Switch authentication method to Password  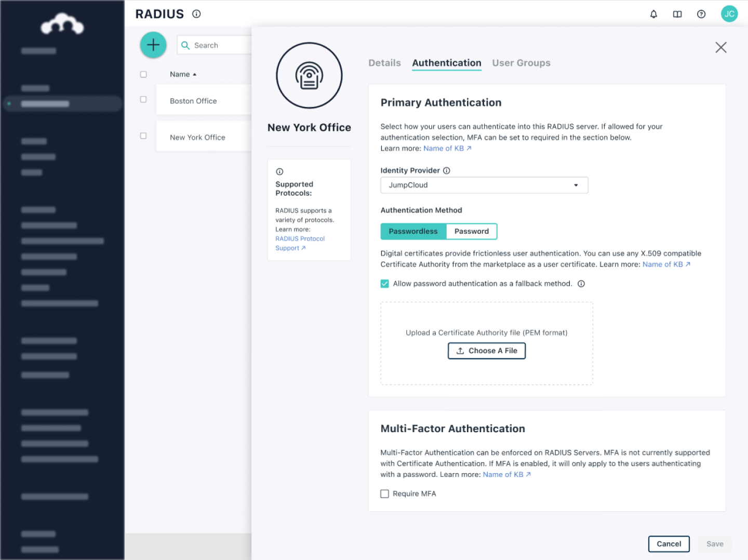click(471, 231)
